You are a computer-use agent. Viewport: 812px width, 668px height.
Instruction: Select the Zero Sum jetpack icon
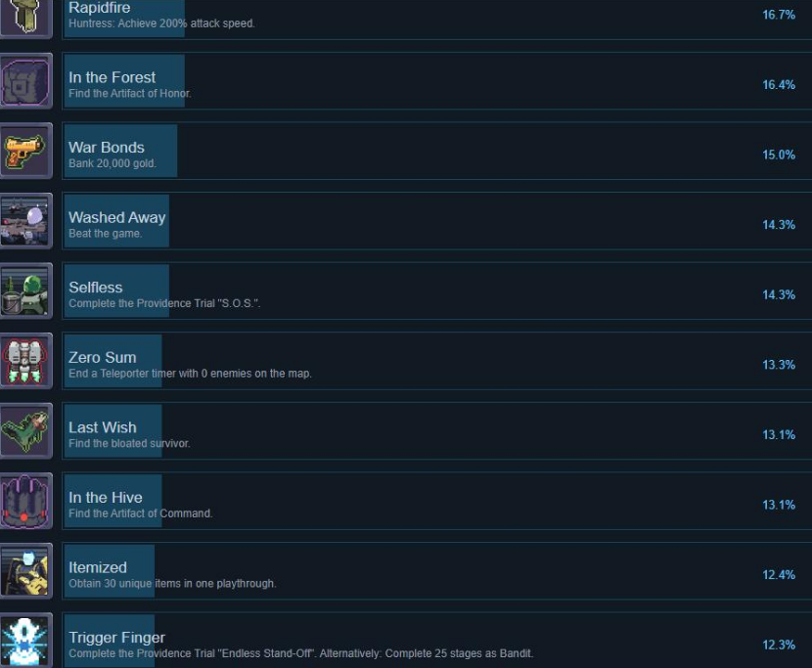(25, 361)
